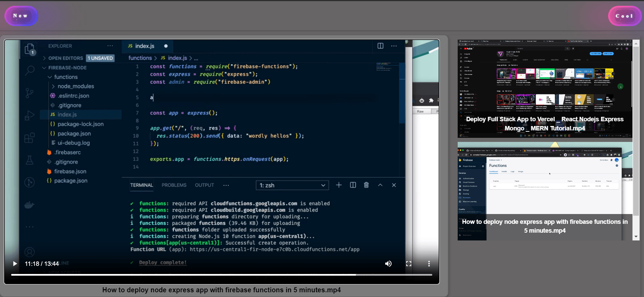Click the Raw button in background browser
The width and height of the screenshot is (644, 297).
point(420,111)
